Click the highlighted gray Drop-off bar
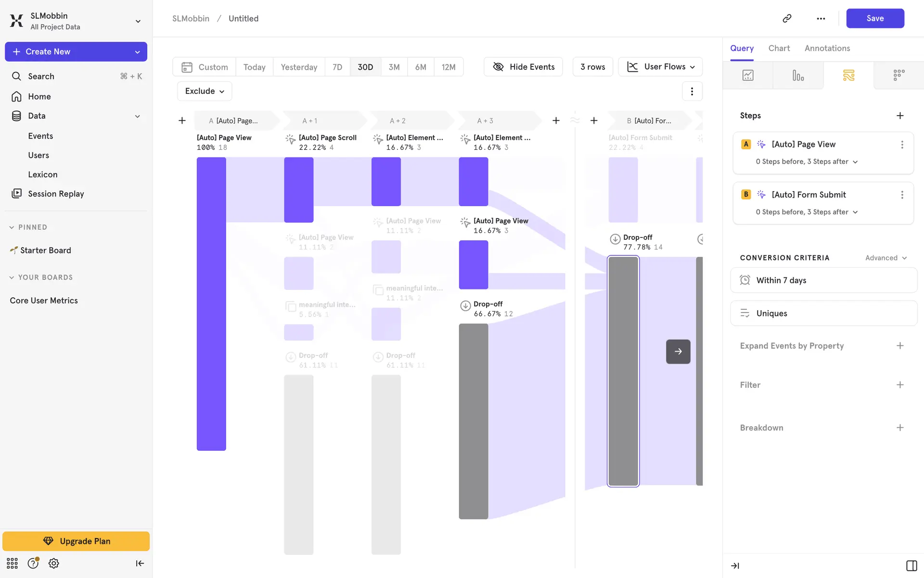Image resolution: width=924 pixels, height=578 pixels. pyautogui.click(x=623, y=371)
